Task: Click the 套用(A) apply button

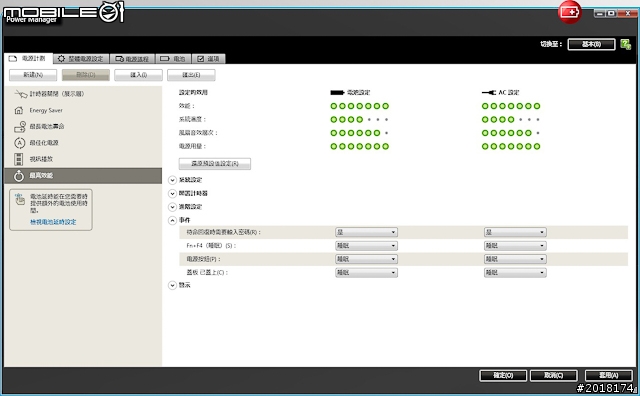Action: click(609, 375)
